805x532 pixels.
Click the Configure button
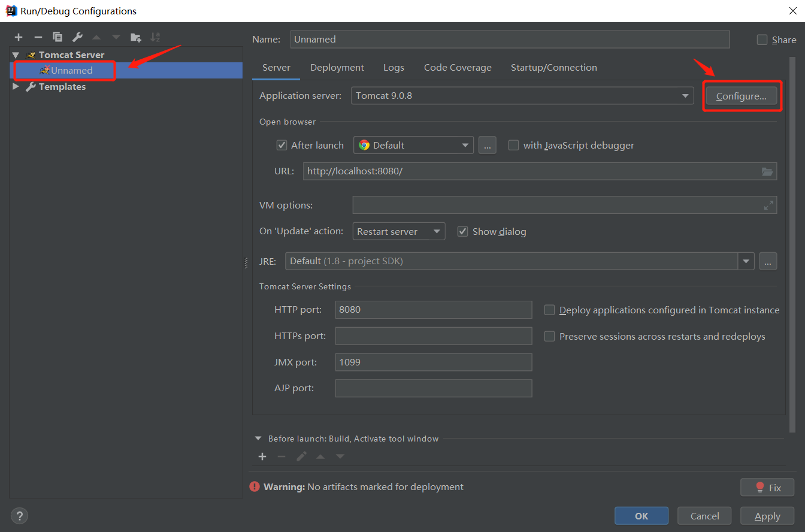[x=741, y=96]
